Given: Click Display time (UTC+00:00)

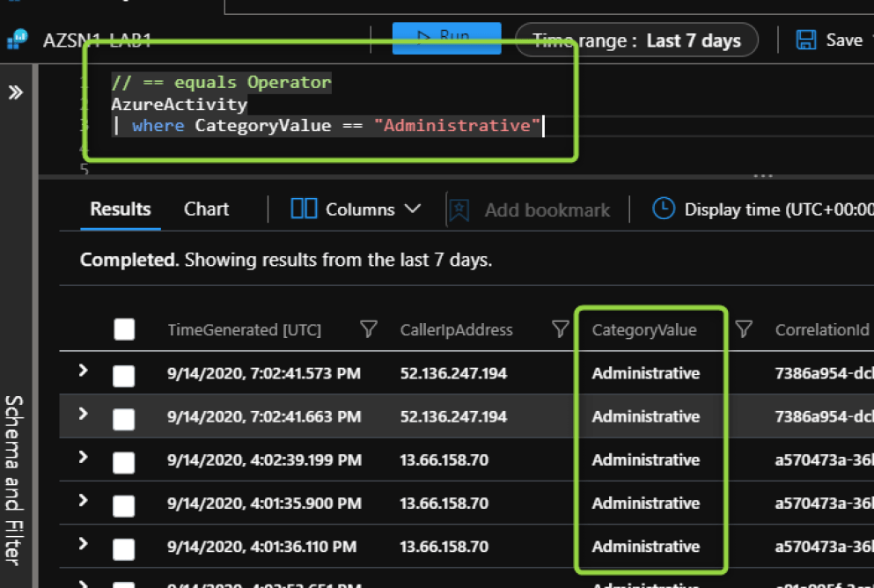Looking at the screenshot, I should tap(779, 209).
